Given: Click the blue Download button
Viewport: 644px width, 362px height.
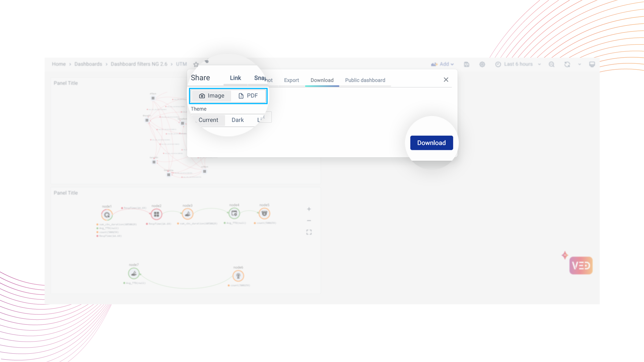Looking at the screenshot, I should tap(431, 143).
